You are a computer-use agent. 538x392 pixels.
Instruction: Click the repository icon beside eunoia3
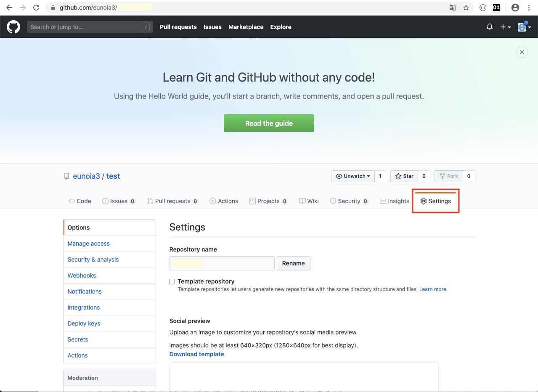66,176
